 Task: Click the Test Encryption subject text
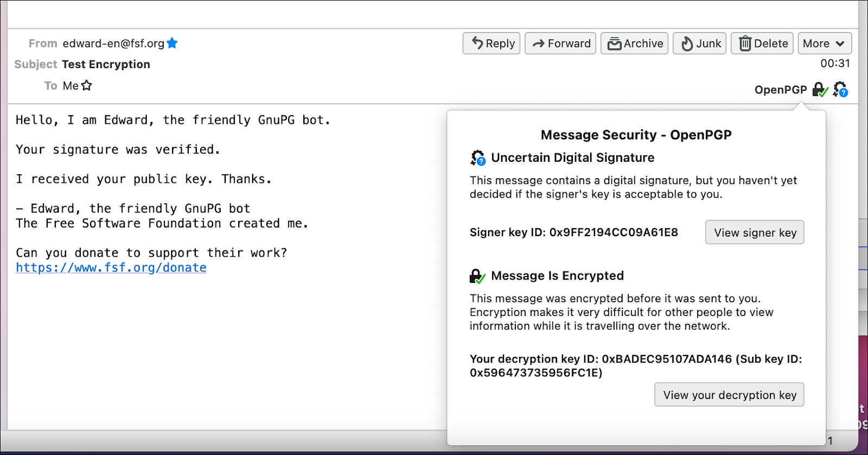(x=106, y=64)
